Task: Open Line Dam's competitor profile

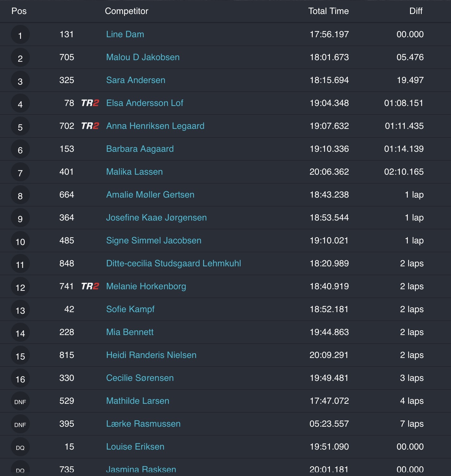Action: (125, 34)
